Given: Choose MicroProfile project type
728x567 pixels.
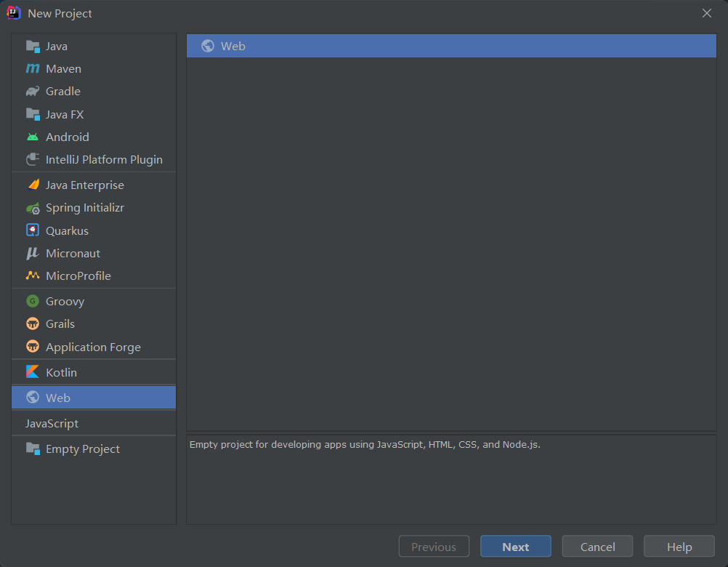Looking at the screenshot, I should [94, 276].
